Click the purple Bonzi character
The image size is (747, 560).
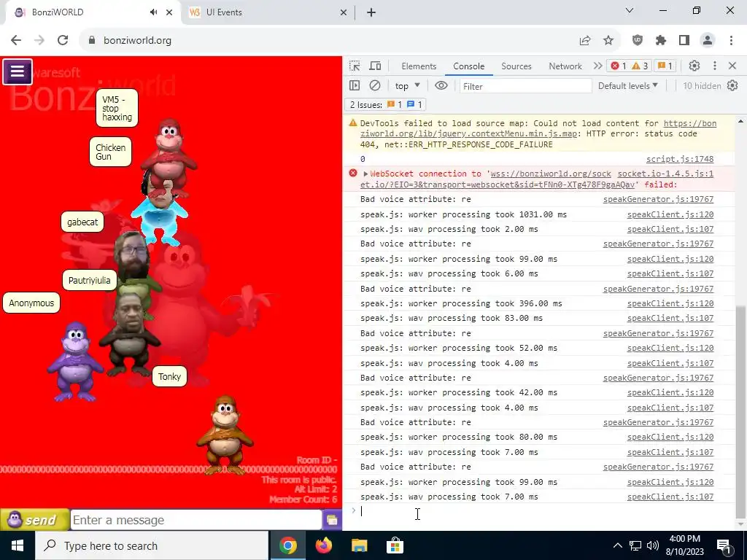tap(75, 362)
